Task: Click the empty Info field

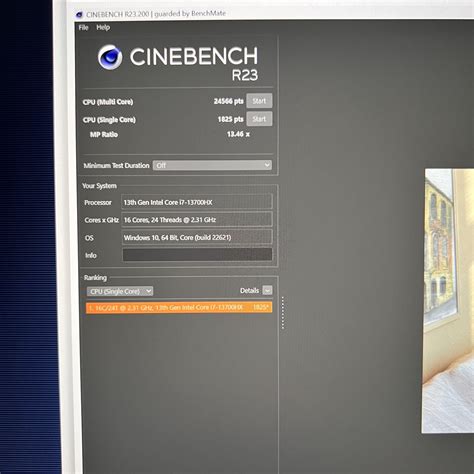Action: [197, 255]
